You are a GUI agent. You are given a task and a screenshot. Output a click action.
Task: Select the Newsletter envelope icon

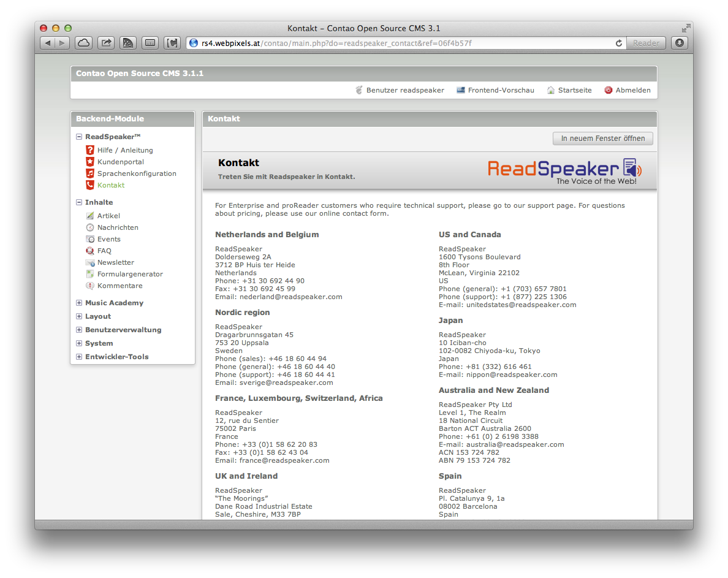tap(90, 262)
